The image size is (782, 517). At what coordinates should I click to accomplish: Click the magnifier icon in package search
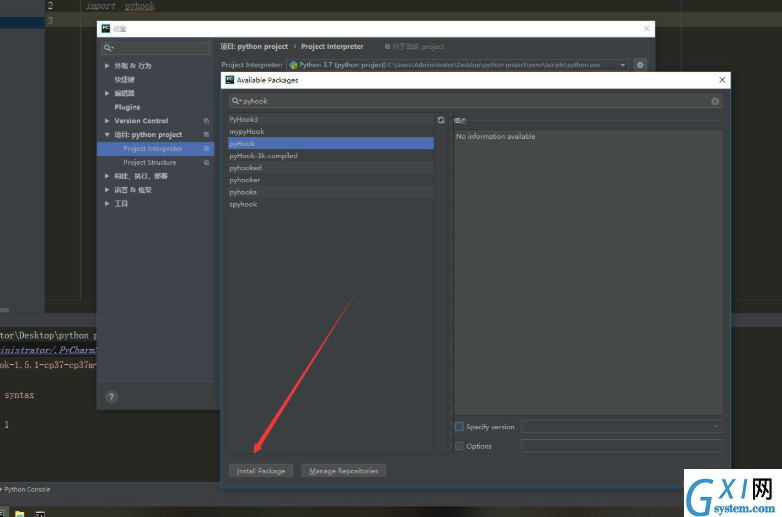coord(235,101)
